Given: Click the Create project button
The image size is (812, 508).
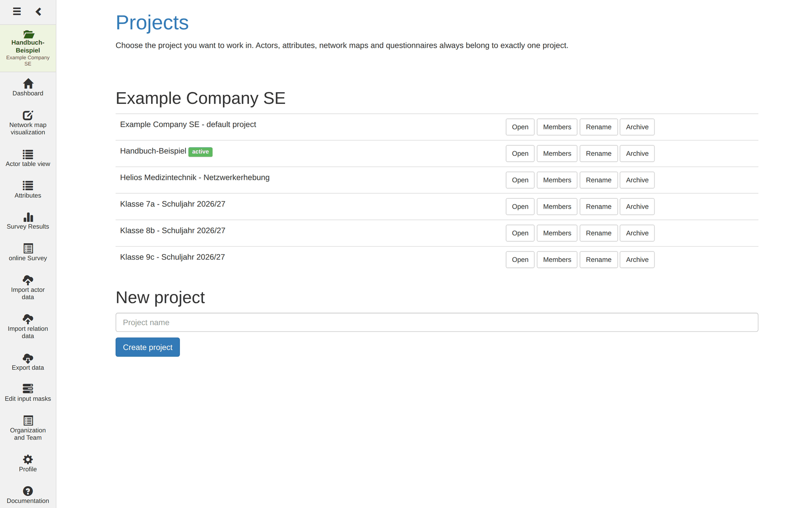Looking at the screenshot, I should [148, 347].
